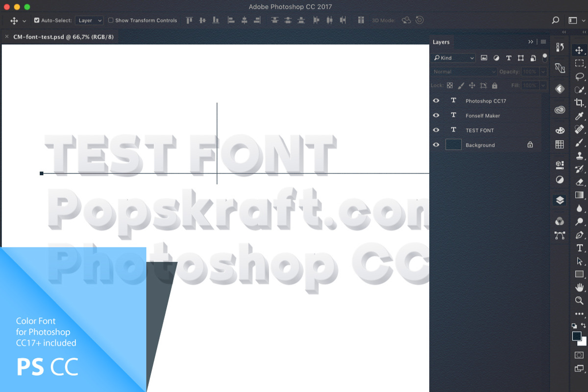Click the Search magnifier icon
Screen dimensions: 588x392
click(556, 21)
